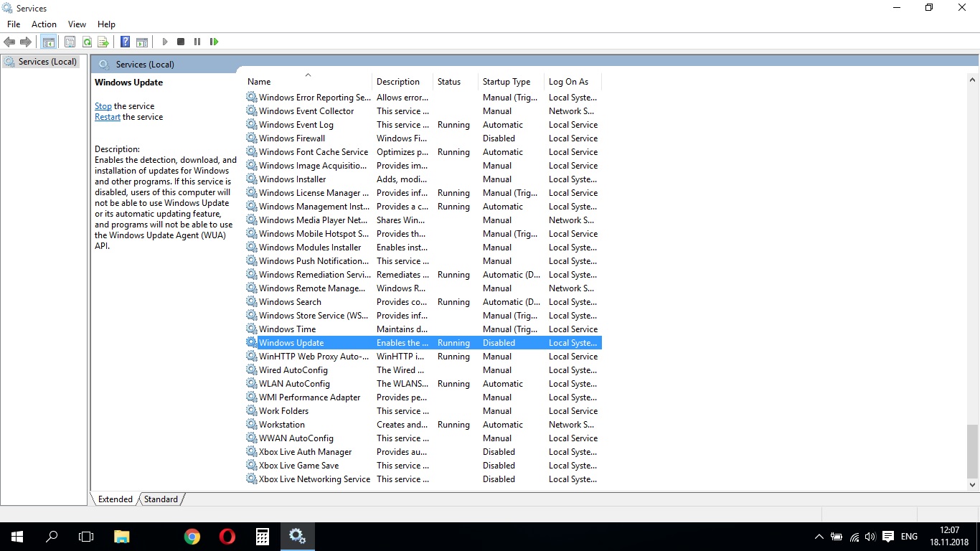The width and height of the screenshot is (980, 551).
Task: Switch to the Extended tab
Action: pyautogui.click(x=116, y=499)
